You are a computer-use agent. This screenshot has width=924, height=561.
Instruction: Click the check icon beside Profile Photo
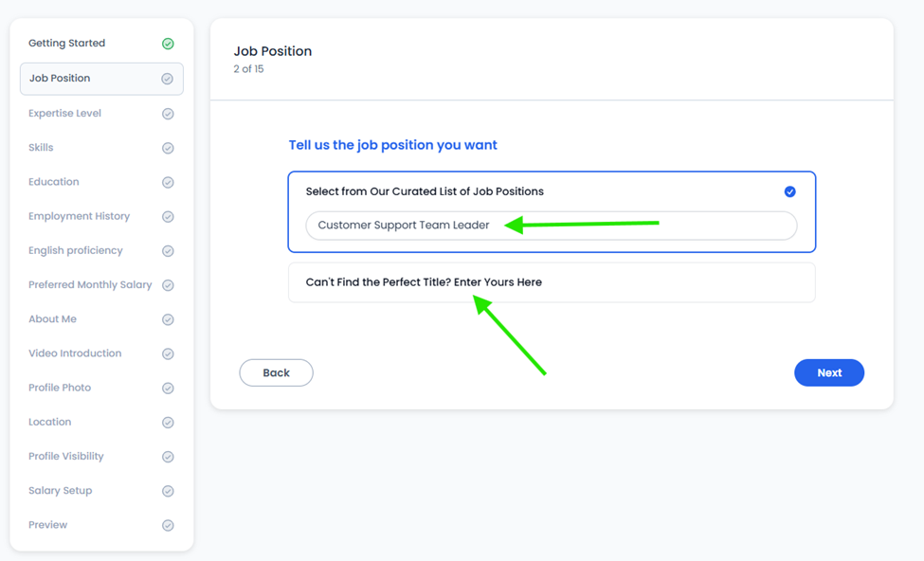[x=168, y=388]
